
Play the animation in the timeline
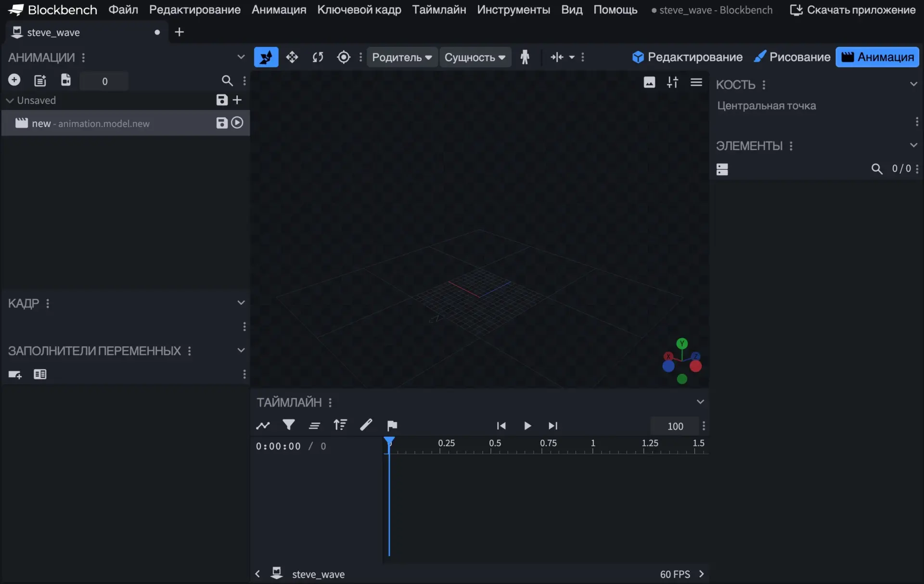coord(527,426)
